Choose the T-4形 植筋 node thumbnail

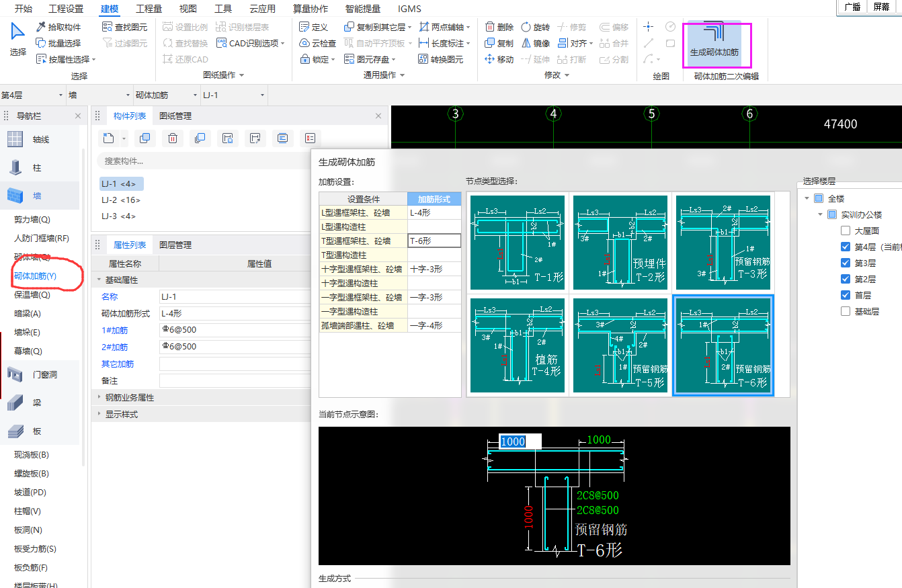(518, 345)
